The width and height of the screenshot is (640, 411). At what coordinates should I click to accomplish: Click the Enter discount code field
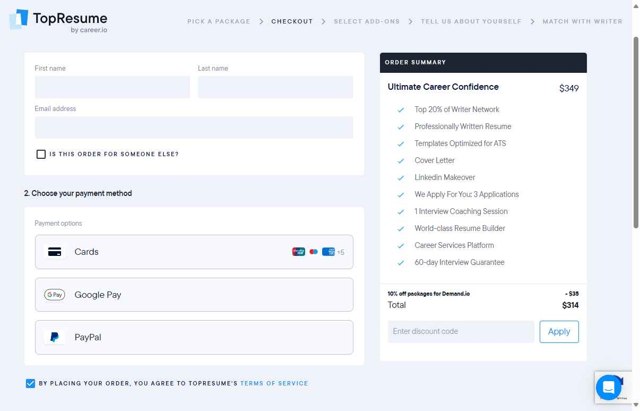coord(461,331)
